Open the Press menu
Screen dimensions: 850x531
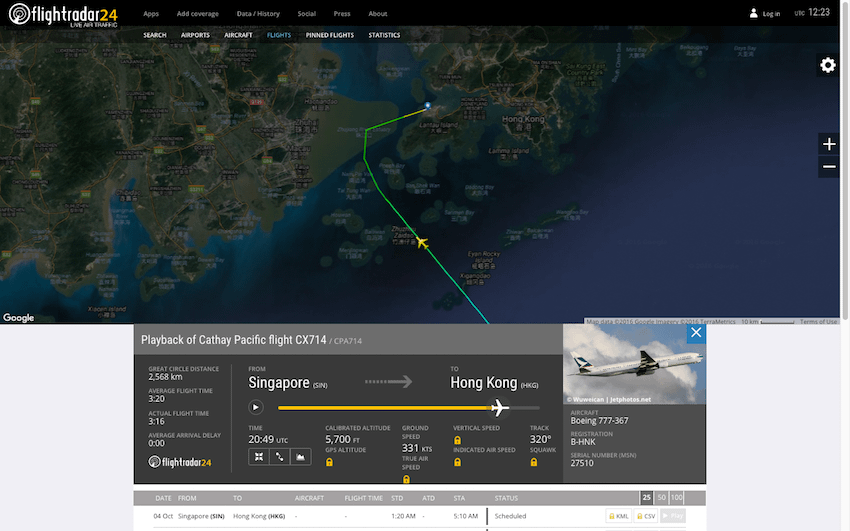click(x=342, y=14)
